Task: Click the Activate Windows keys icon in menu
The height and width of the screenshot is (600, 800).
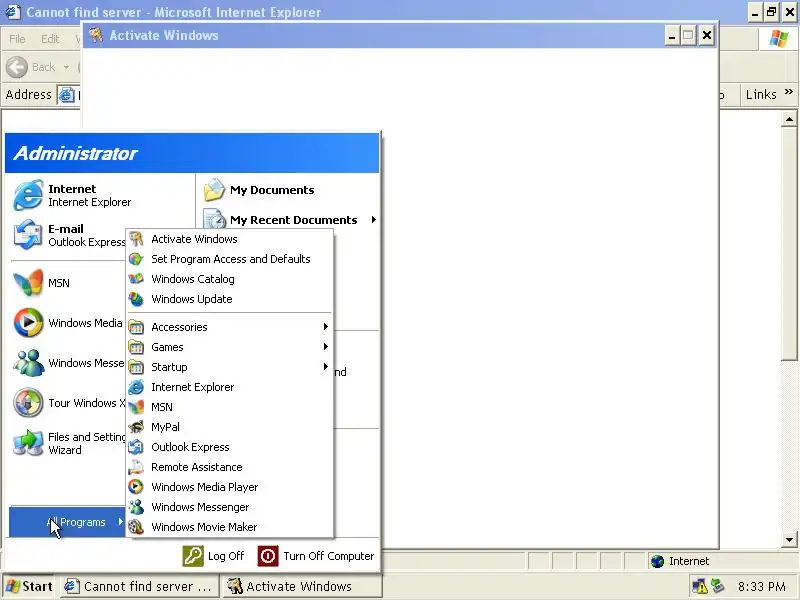Action: coord(136,239)
